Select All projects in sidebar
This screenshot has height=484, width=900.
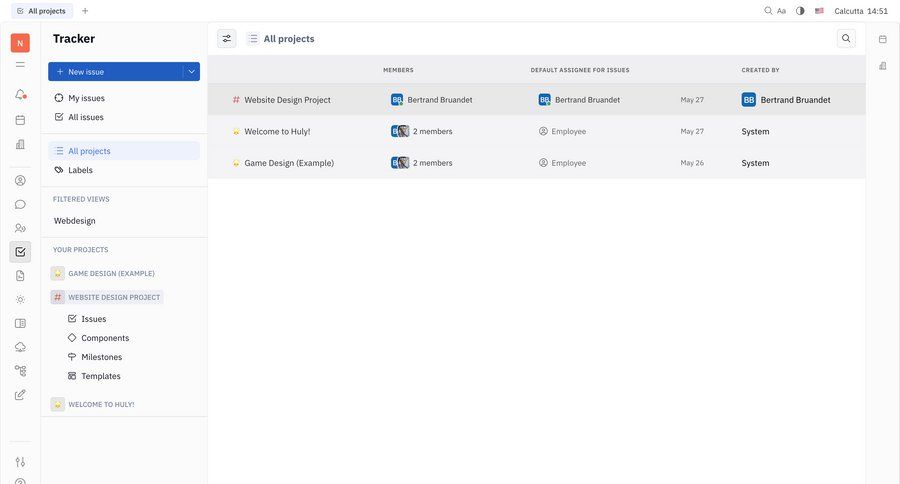124,151
